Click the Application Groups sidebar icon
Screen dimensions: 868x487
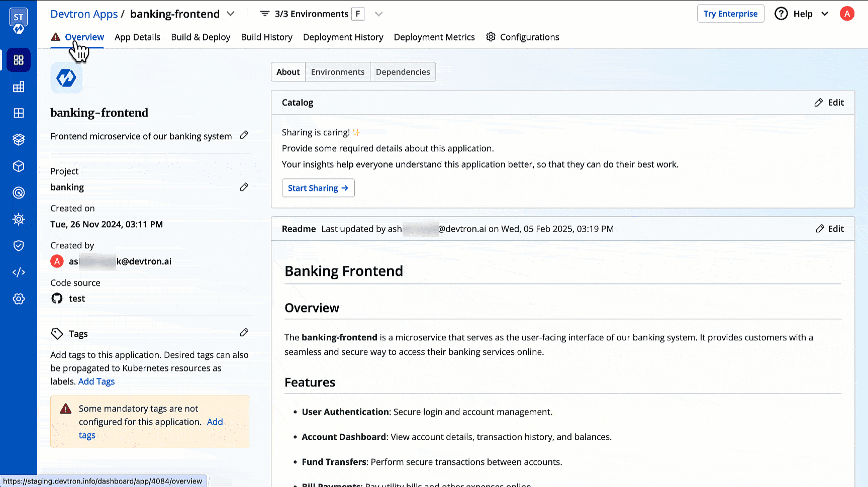click(x=19, y=113)
